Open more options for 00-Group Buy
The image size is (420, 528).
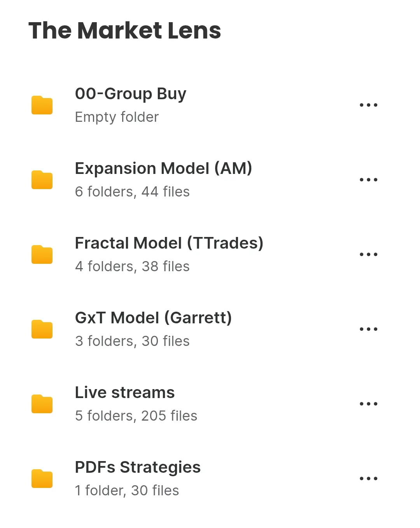pyautogui.click(x=369, y=105)
